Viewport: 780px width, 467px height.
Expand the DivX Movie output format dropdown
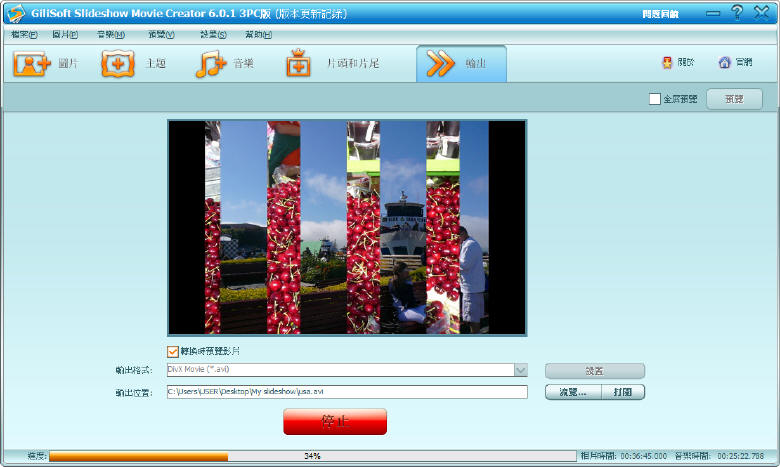[x=520, y=370]
